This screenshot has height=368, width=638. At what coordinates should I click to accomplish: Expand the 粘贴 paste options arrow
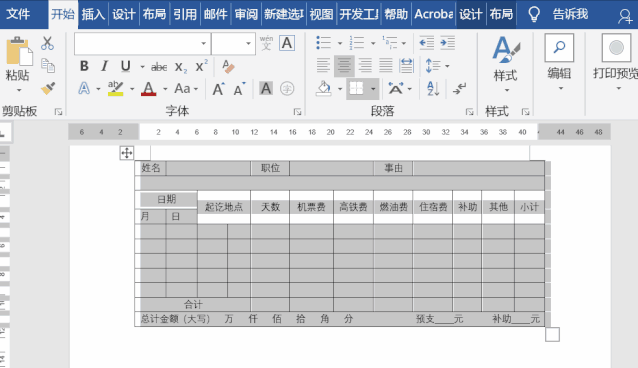(19, 90)
